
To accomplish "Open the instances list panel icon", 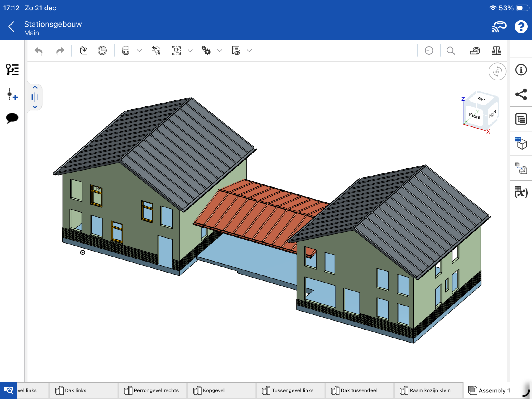I will [x=12, y=70].
